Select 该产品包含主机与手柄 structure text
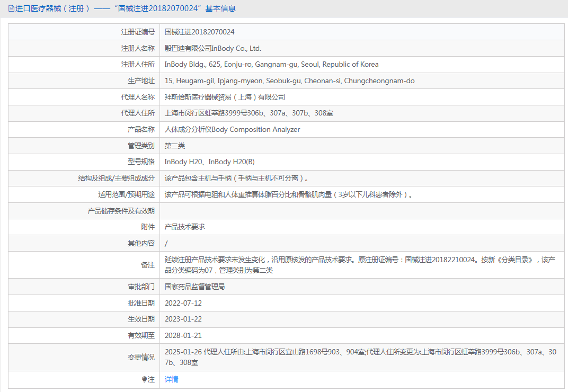568x392 pixels. tap(237, 178)
